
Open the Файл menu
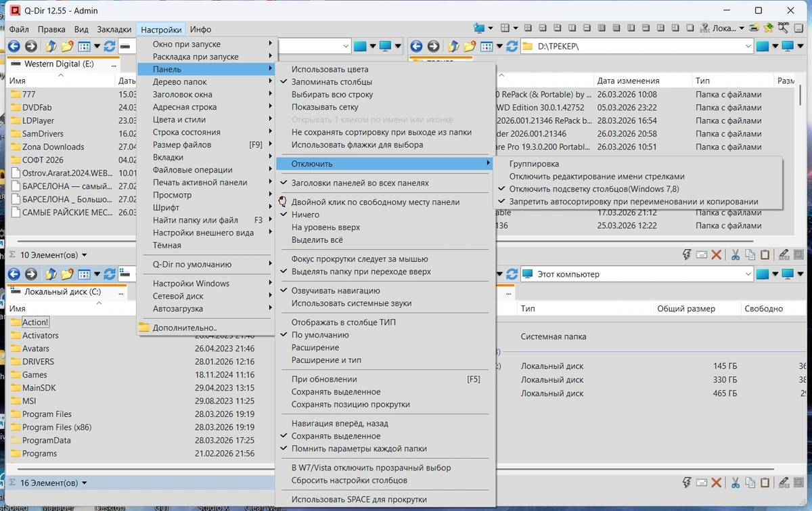(x=19, y=29)
